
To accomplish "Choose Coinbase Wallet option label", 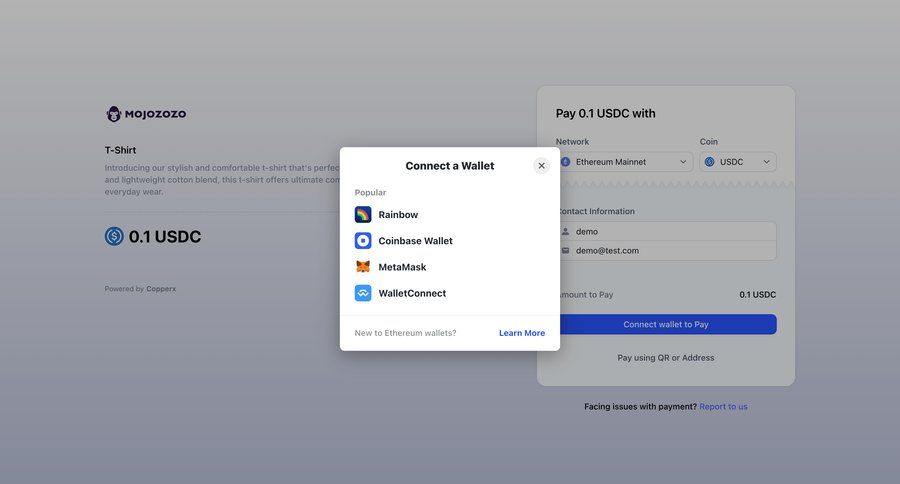I will [x=415, y=241].
